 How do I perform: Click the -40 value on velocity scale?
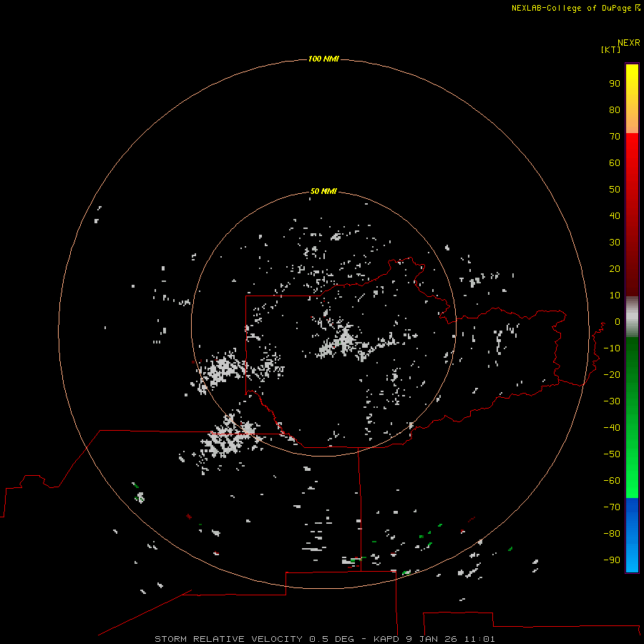point(612,428)
